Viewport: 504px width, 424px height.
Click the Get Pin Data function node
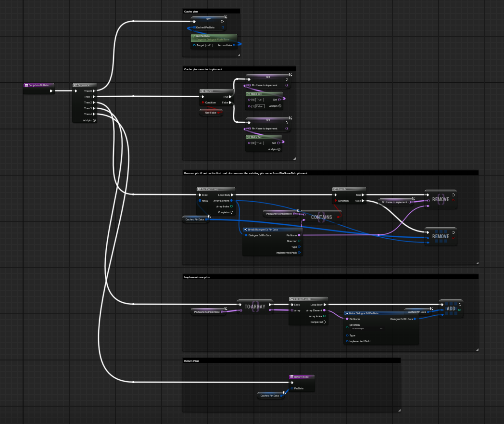(213, 38)
